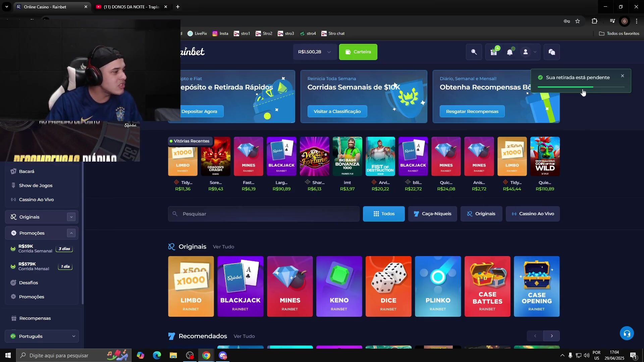This screenshot has width=644, height=362.
Task: Click Ver Tudo next to Originais
Action: 223,247
